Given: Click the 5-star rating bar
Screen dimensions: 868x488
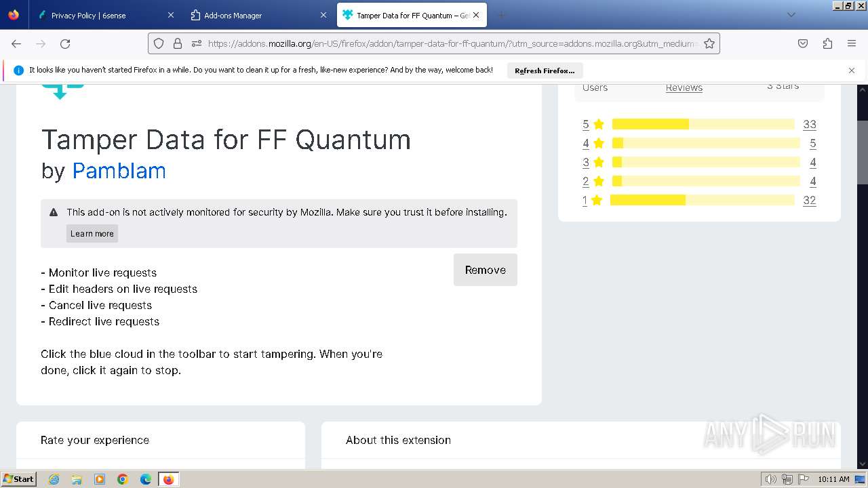Looking at the screenshot, I should [703, 124].
